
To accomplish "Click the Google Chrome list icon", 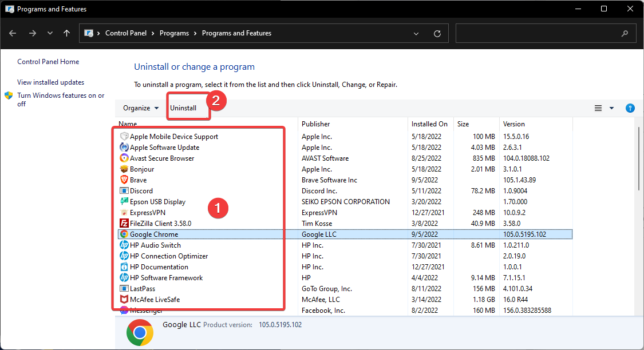I will (x=124, y=234).
